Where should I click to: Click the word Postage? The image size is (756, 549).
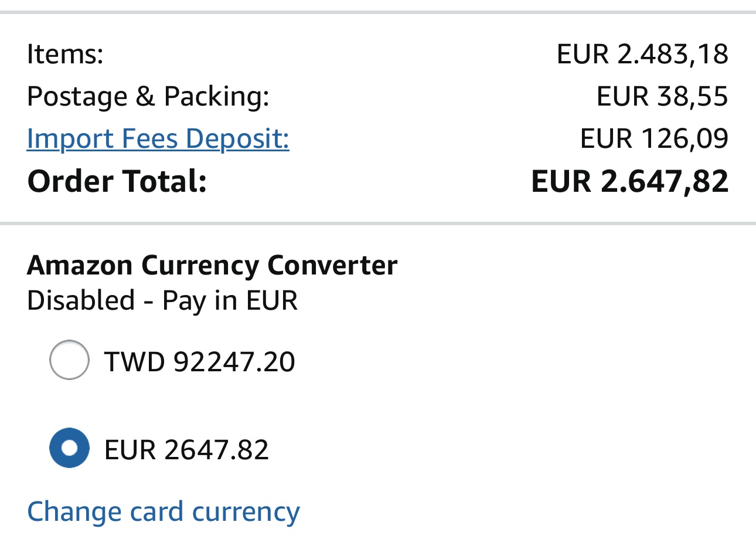click(x=77, y=96)
